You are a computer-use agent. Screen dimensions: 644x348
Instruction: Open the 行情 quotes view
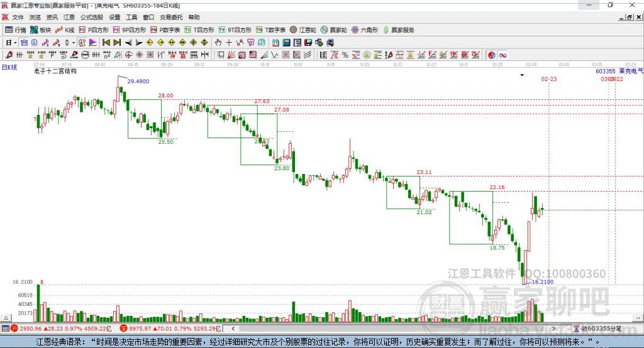pyautogui.click(x=15, y=30)
